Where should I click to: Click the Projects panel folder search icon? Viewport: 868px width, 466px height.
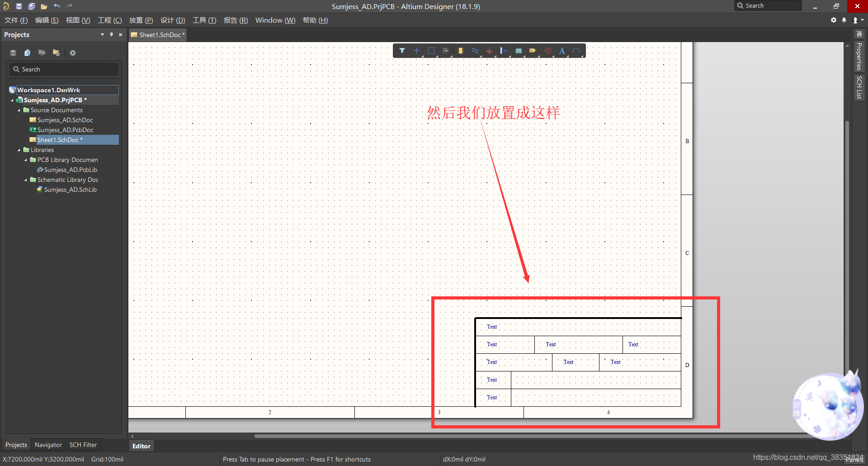42,53
